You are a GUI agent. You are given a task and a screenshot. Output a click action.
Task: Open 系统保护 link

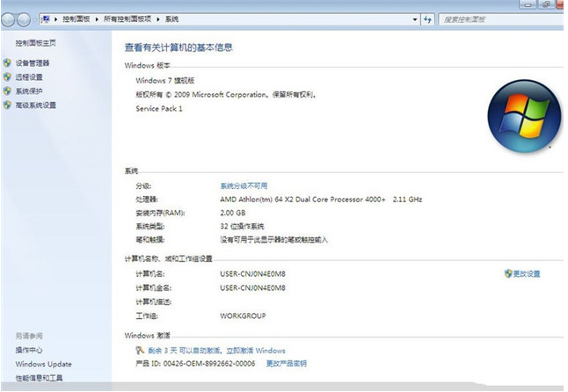(29, 91)
